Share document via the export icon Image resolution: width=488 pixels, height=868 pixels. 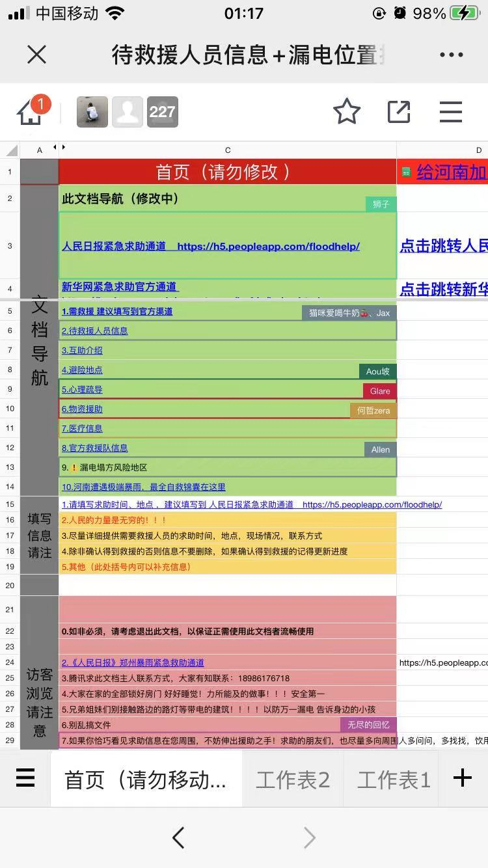399,112
